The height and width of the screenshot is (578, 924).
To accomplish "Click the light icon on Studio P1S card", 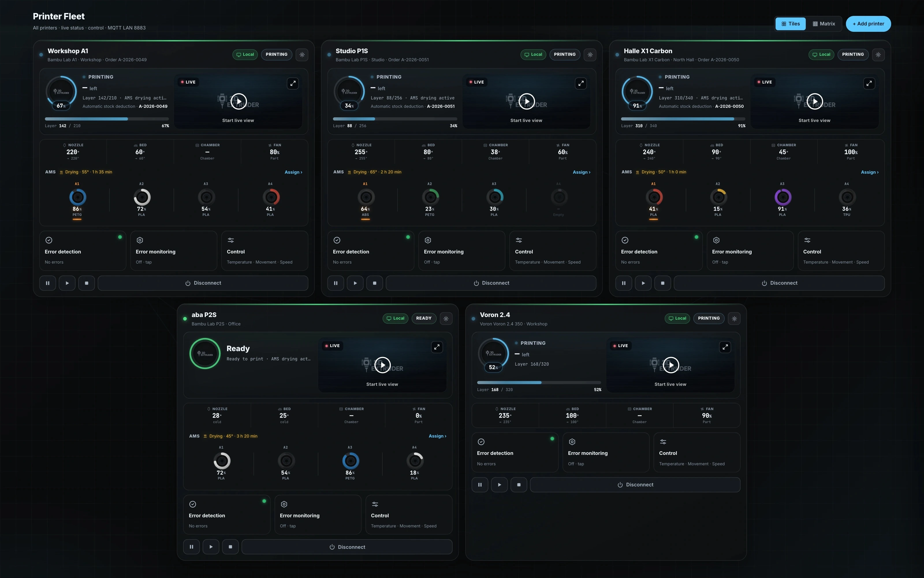I will pyautogui.click(x=590, y=55).
